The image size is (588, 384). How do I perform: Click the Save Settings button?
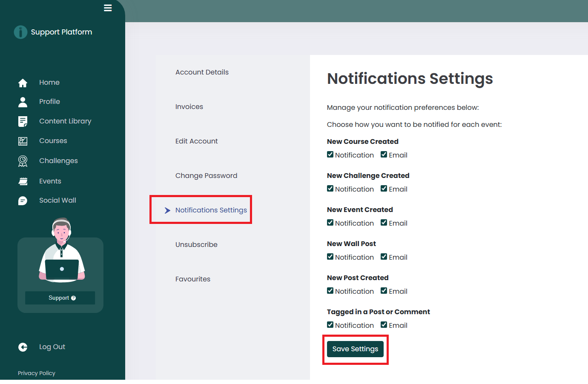coord(355,349)
